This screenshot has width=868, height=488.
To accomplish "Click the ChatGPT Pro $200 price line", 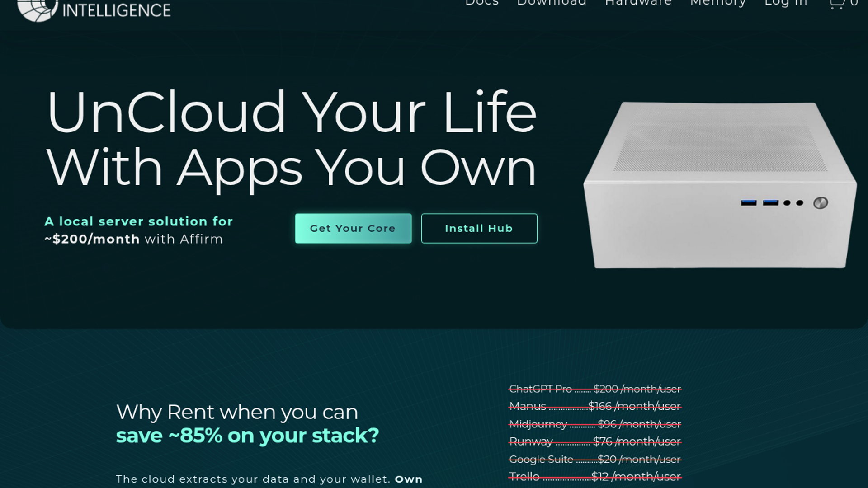I will [595, 389].
